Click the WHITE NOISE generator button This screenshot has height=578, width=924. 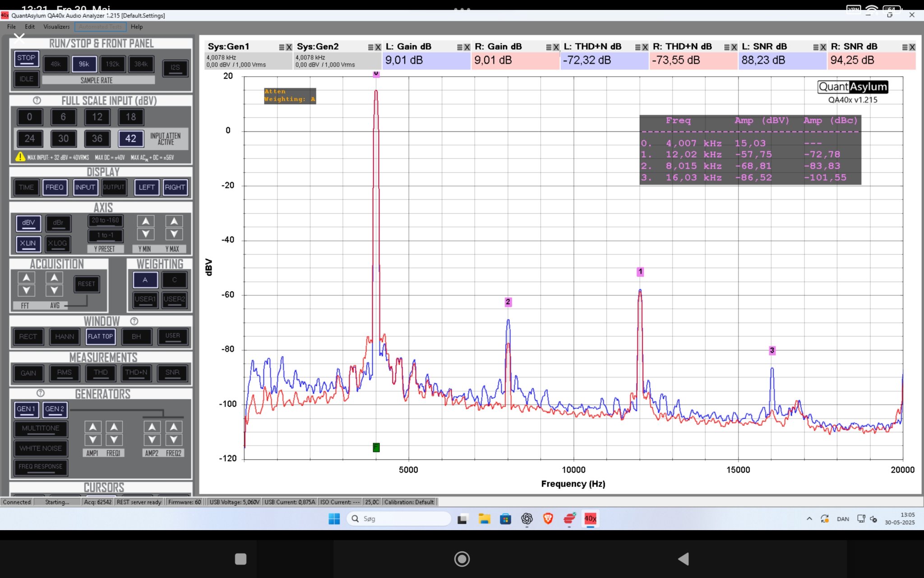click(41, 449)
